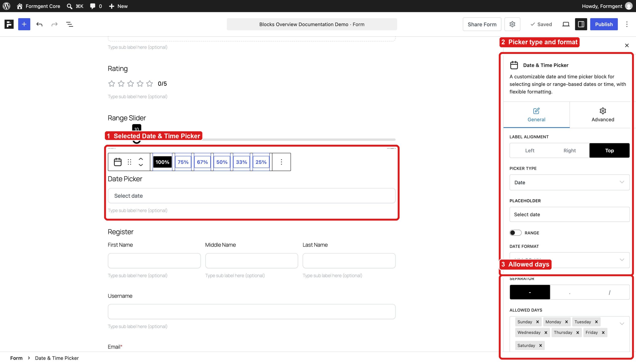The width and height of the screenshot is (636, 364).
Task: Open the New menu in admin bar
Action: coord(118,6)
